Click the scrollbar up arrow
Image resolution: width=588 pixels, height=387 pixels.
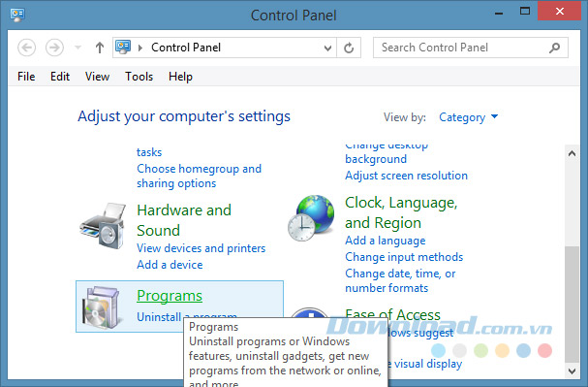coord(572,153)
